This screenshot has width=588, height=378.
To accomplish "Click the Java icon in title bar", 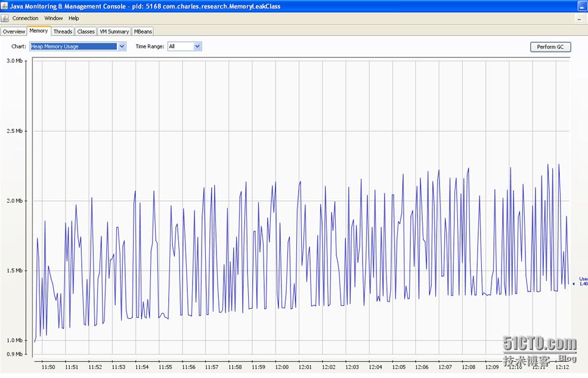I will coord(5,6).
